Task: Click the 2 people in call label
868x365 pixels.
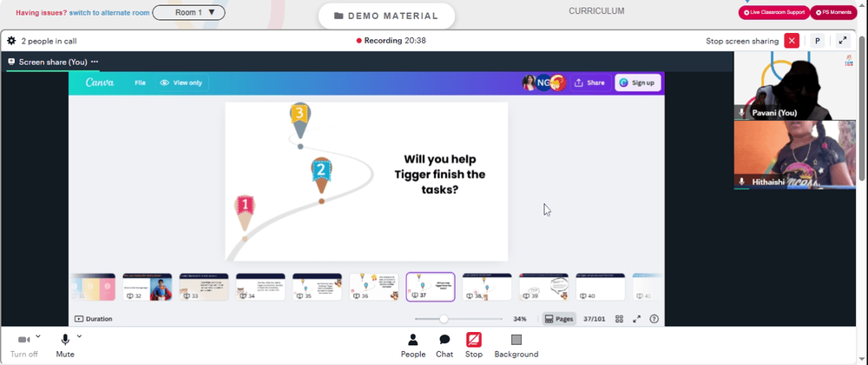Action: [x=49, y=41]
